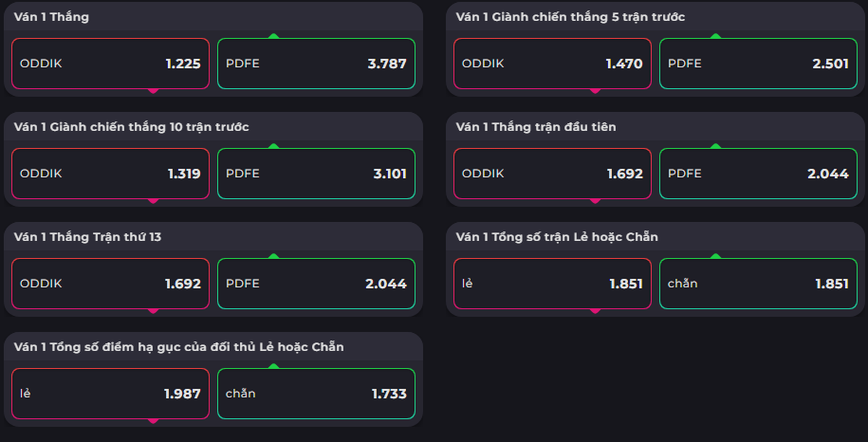Bet PDFE 2.044 in Thắng trận đầu tiên
This screenshot has height=442, width=868.
pyautogui.click(x=758, y=174)
